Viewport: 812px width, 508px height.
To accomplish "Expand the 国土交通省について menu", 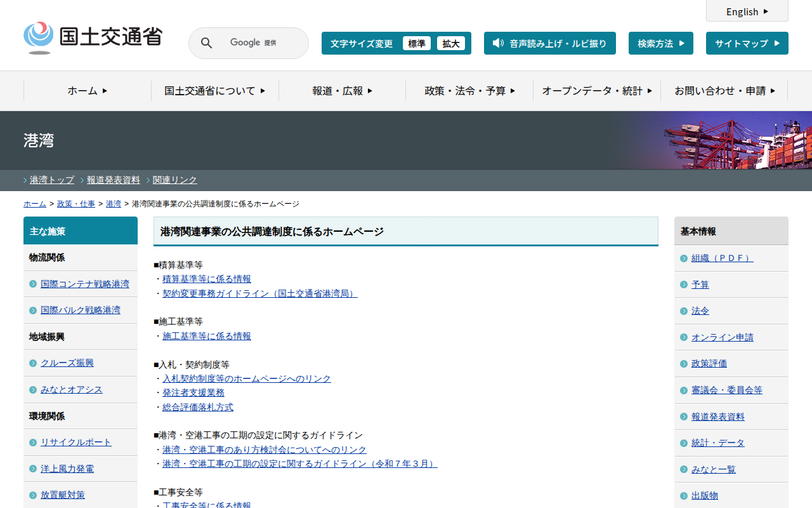I will tap(215, 91).
